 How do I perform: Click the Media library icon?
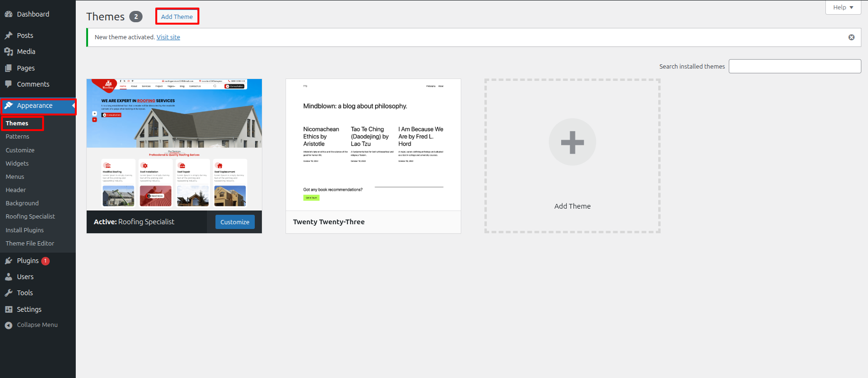9,52
